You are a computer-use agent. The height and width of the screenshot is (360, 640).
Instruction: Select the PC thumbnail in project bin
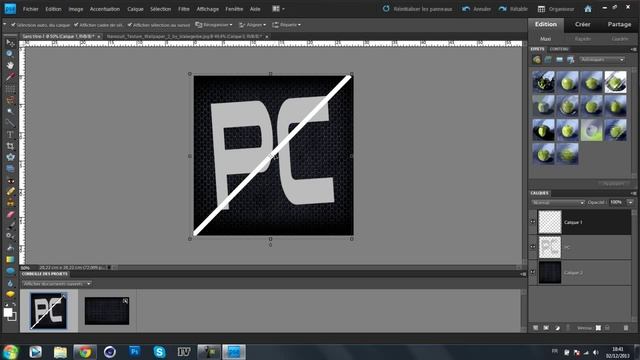(x=49, y=311)
